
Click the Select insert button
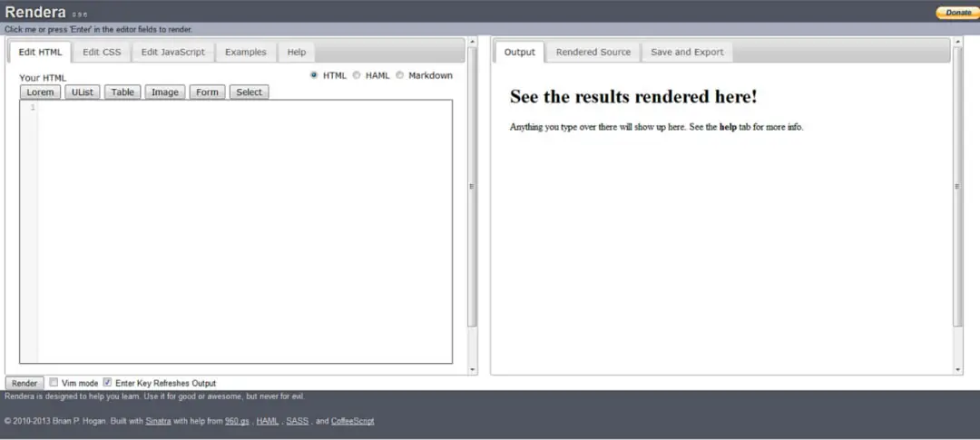[249, 92]
